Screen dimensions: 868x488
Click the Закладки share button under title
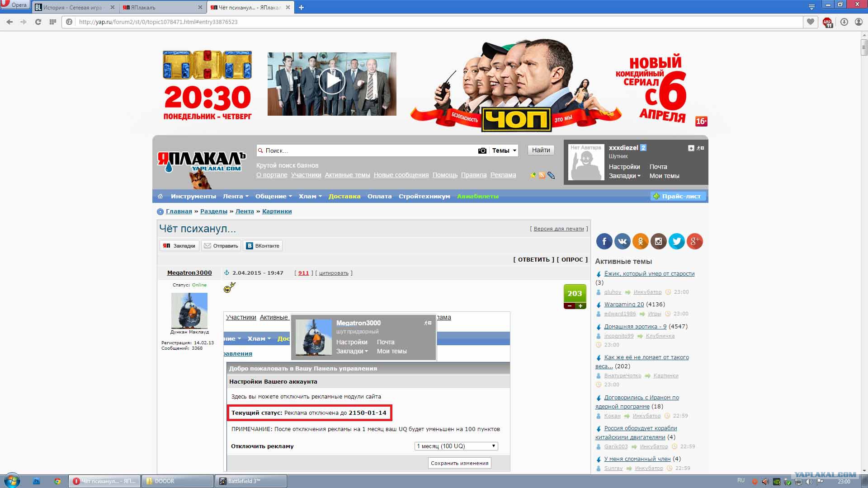coord(179,246)
